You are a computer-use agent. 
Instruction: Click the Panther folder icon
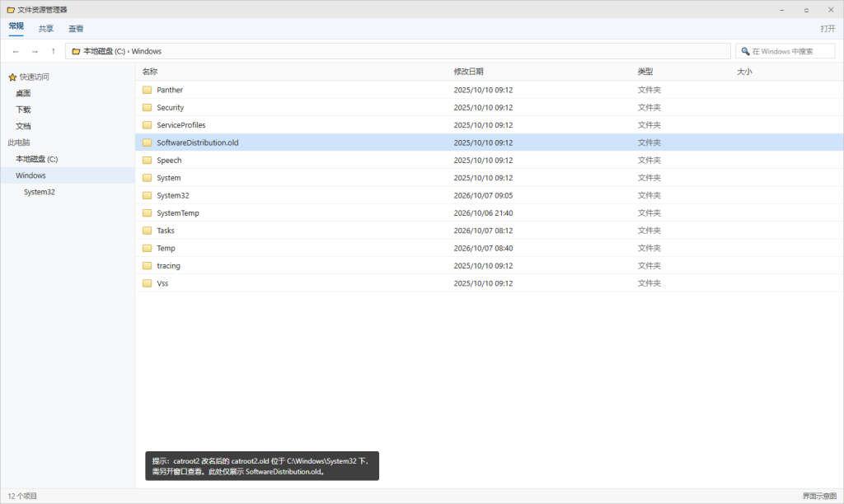point(147,90)
